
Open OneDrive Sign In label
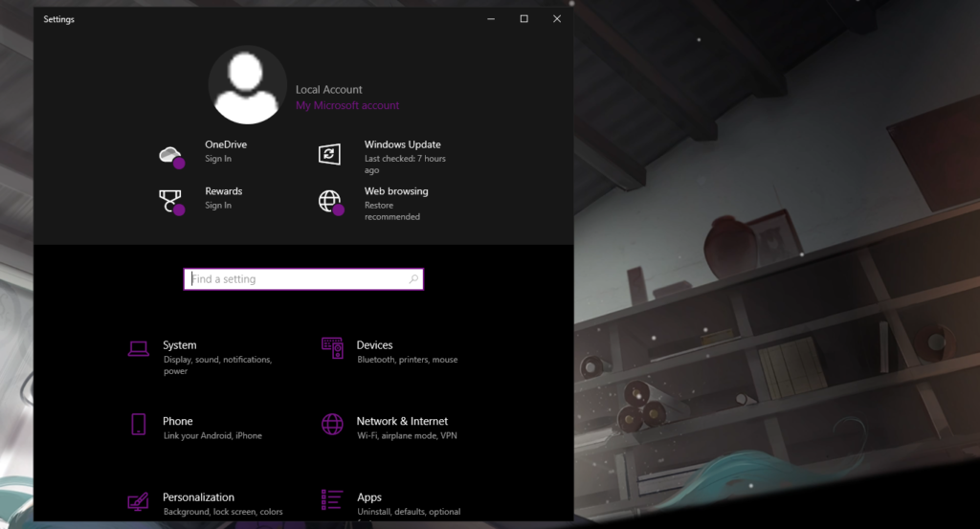pyautogui.click(x=218, y=159)
